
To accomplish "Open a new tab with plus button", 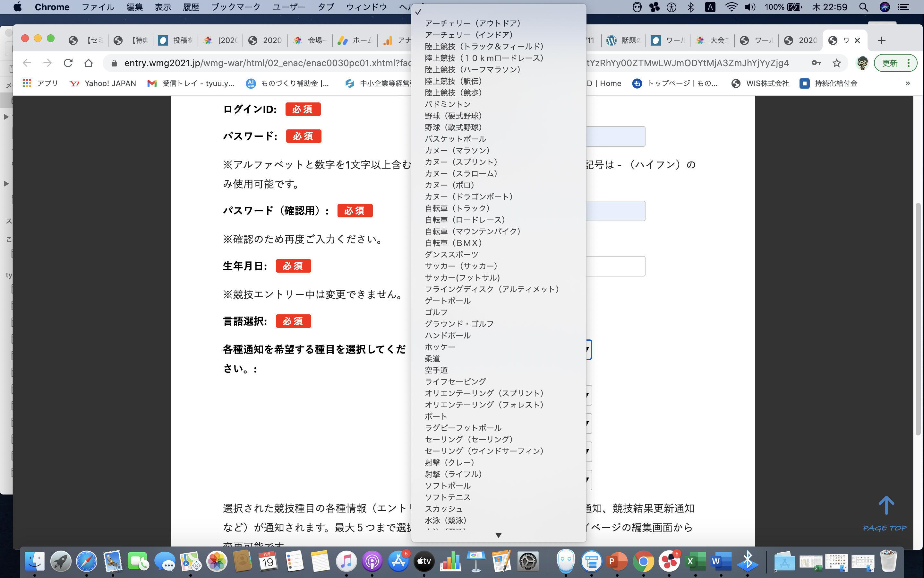I will (882, 40).
